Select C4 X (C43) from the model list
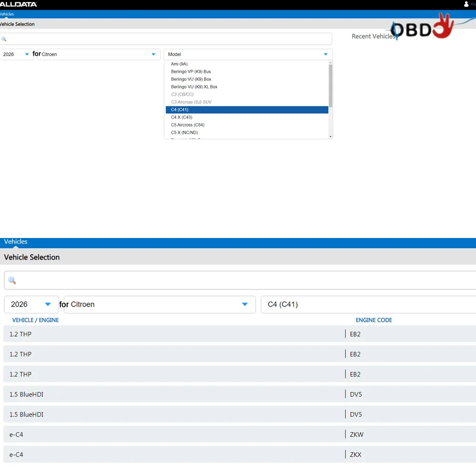 tap(182, 118)
